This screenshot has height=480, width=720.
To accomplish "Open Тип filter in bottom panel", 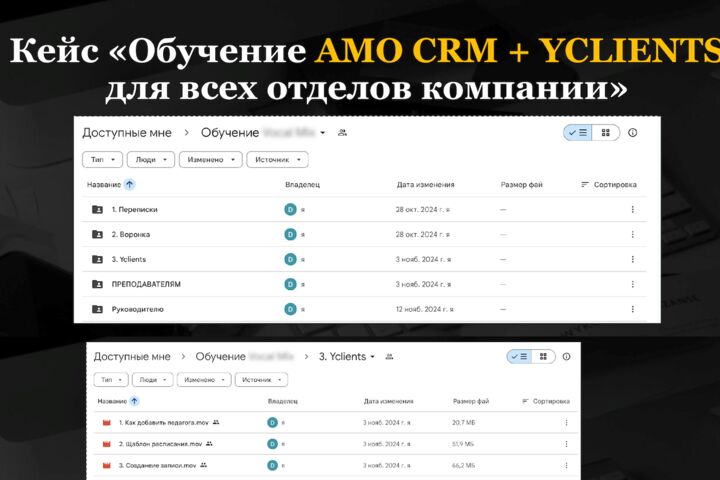I will click(111, 380).
